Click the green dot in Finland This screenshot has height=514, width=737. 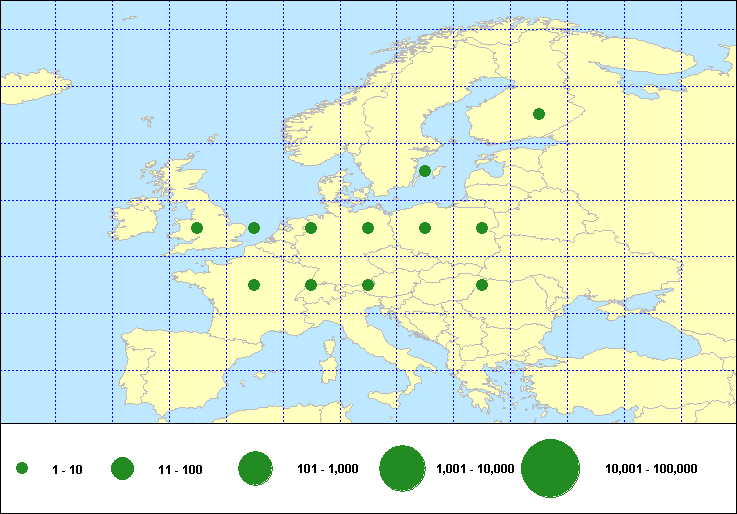[x=539, y=114]
